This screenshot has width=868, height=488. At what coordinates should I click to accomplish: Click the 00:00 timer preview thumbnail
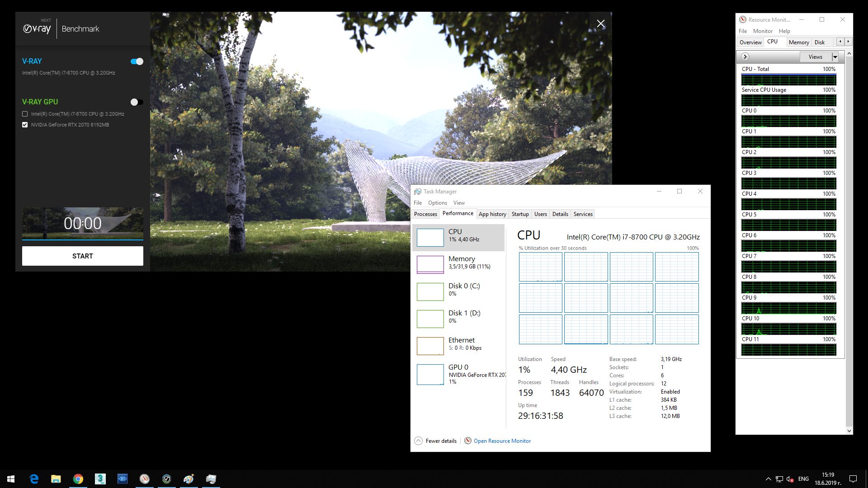click(x=83, y=223)
